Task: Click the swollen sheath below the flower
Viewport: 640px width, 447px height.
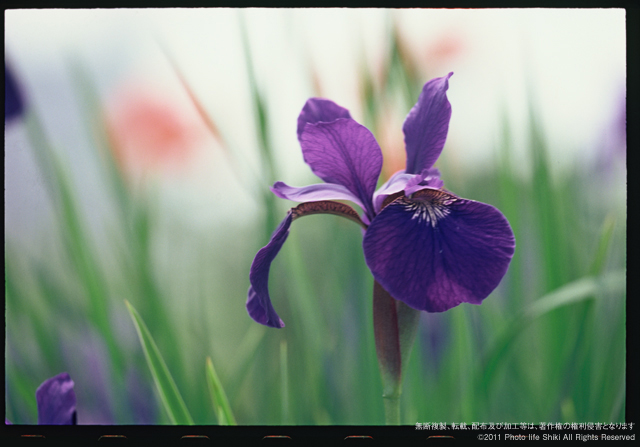Action: pos(387,330)
